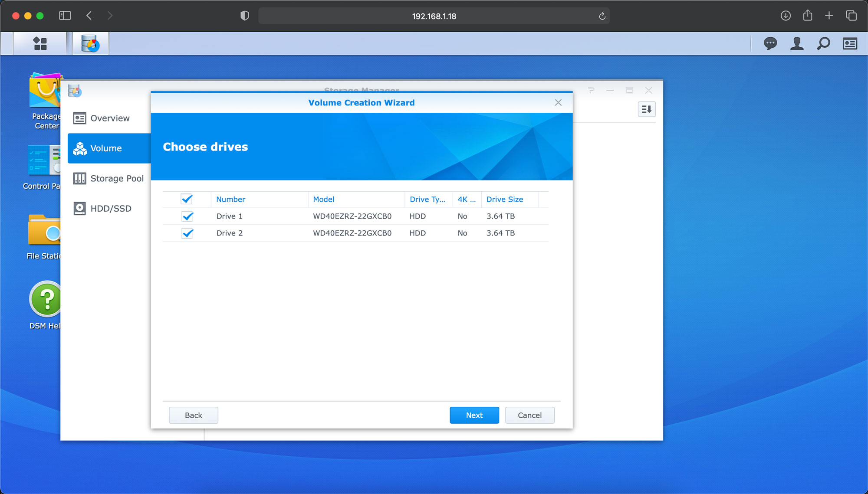868x494 pixels.
Task: Open Package Center desktop icon
Action: click(x=45, y=91)
